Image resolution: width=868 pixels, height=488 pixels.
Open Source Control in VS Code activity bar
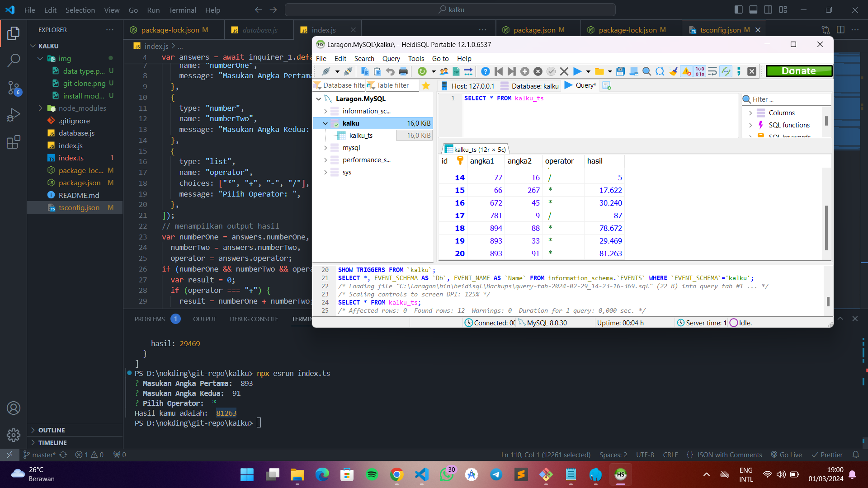click(14, 88)
